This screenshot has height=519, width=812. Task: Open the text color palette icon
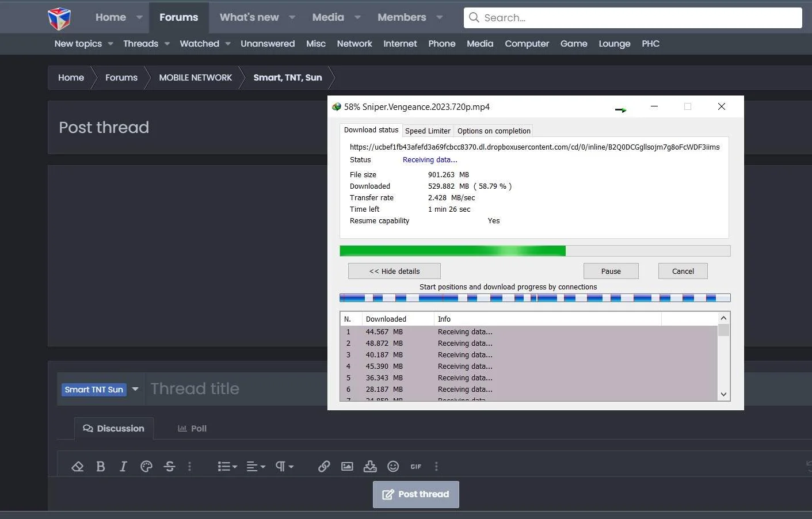[x=147, y=467]
